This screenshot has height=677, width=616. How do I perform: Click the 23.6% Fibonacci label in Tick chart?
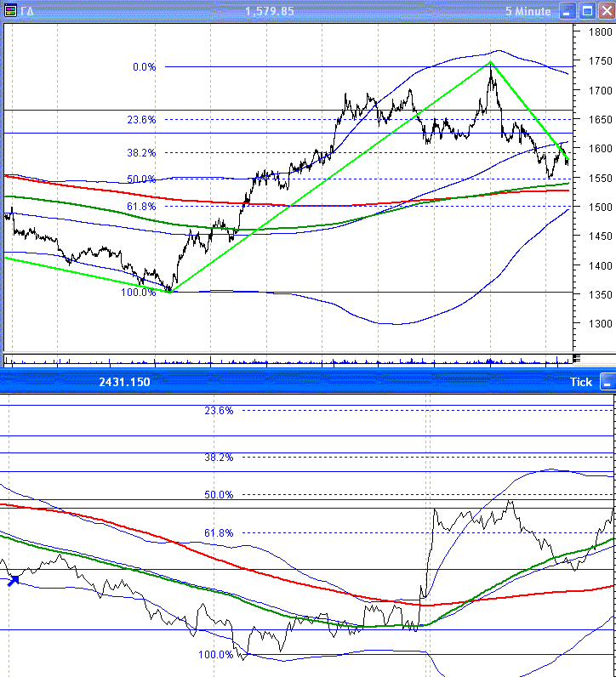tap(219, 411)
